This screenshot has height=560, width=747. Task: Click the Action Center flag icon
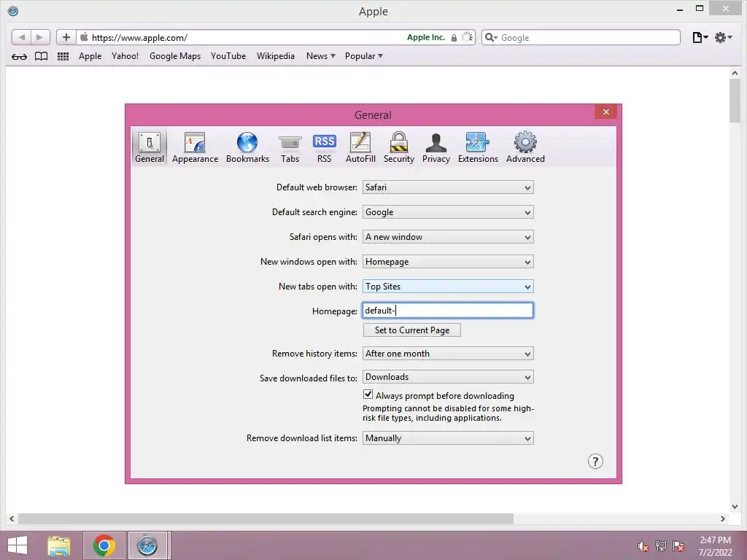[678, 546]
